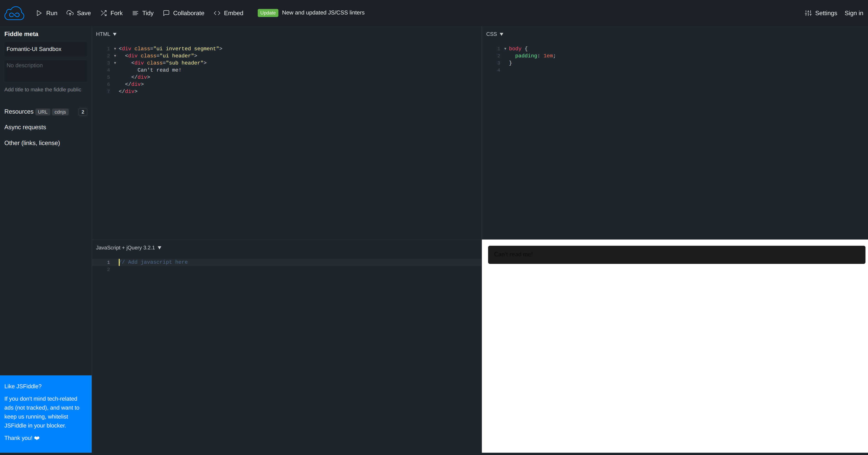Click the Like JSFiddle? banner heading

coord(23,386)
